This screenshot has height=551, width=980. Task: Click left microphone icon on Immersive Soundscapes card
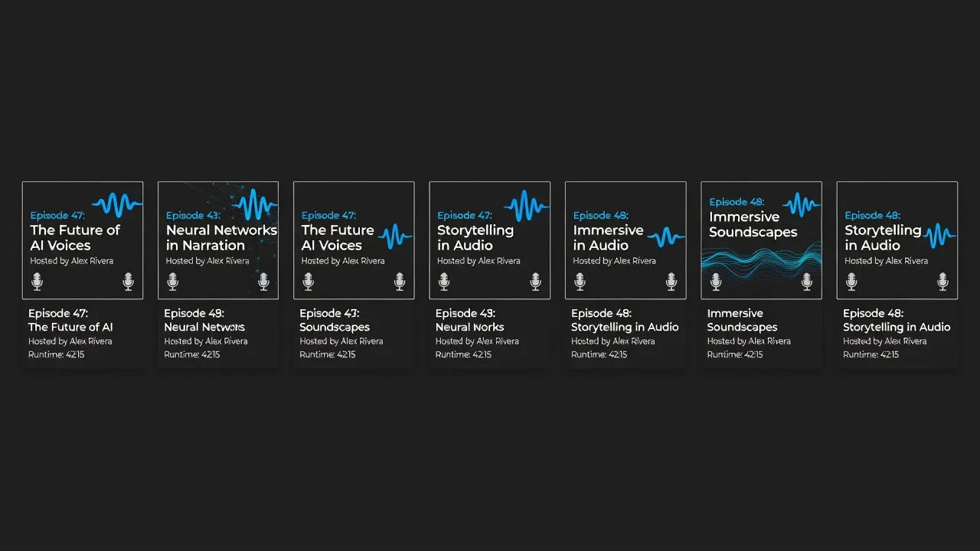coord(716,282)
